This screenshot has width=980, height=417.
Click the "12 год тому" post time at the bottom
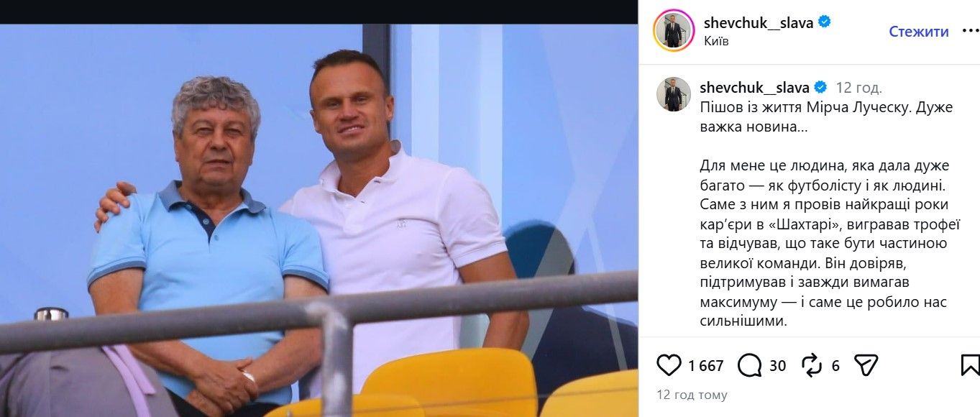(692, 395)
